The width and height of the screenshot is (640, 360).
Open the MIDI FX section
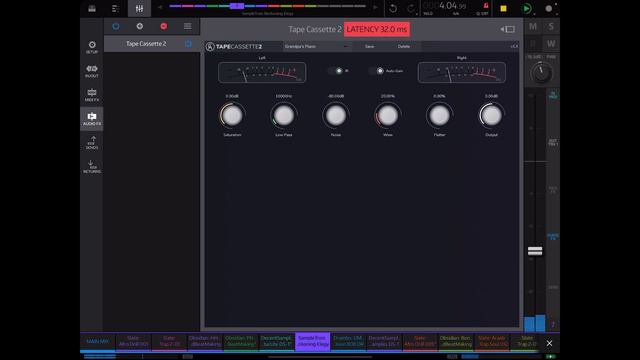(x=92, y=95)
